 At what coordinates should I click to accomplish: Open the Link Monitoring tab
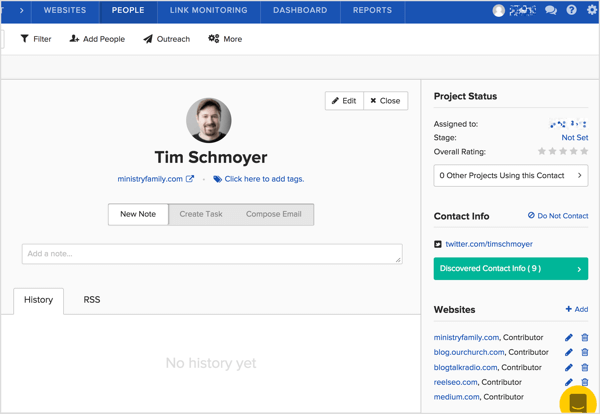pyautogui.click(x=209, y=10)
